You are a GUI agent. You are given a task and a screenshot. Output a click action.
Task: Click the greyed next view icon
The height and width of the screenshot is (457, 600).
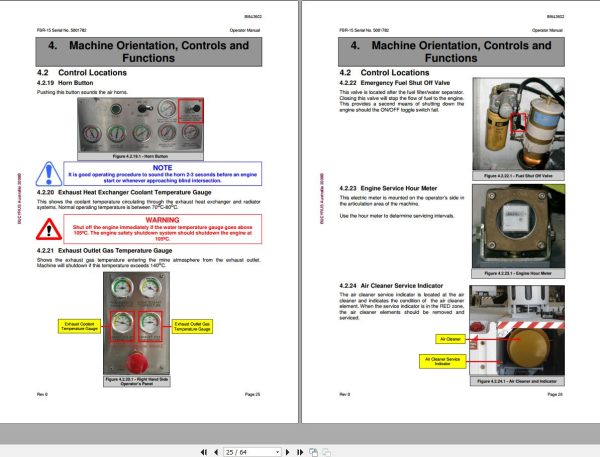[x=326, y=452]
